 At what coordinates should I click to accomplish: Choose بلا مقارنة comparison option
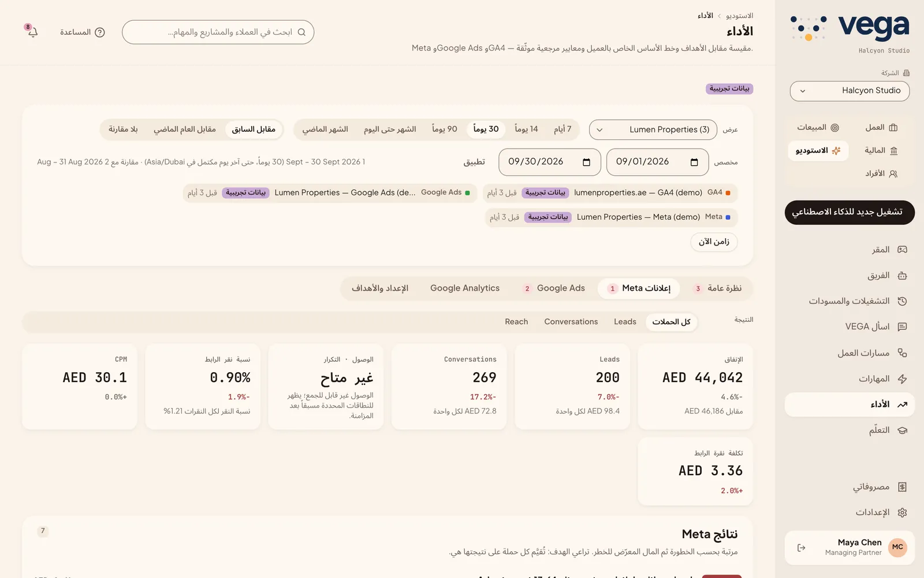(123, 129)
